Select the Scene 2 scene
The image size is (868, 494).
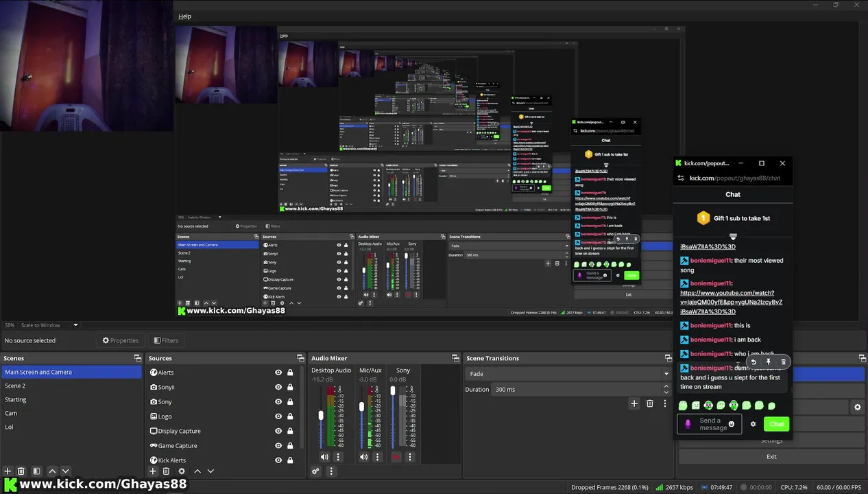coord(71,386)
